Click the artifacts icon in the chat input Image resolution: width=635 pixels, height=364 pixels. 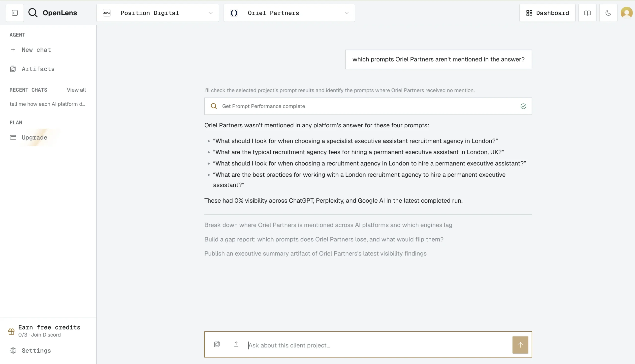point(217,344)
